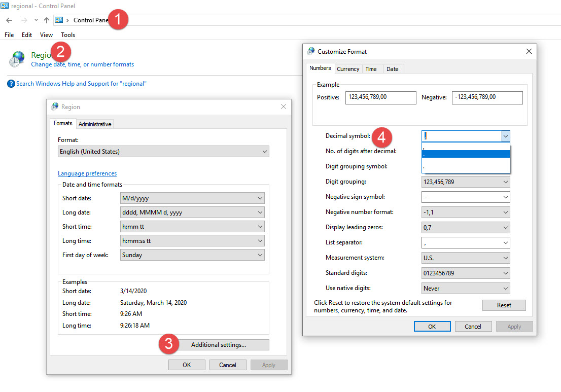561x392 pixels.
Task: Click OK in Customize Format
Action: click(432, 327)
